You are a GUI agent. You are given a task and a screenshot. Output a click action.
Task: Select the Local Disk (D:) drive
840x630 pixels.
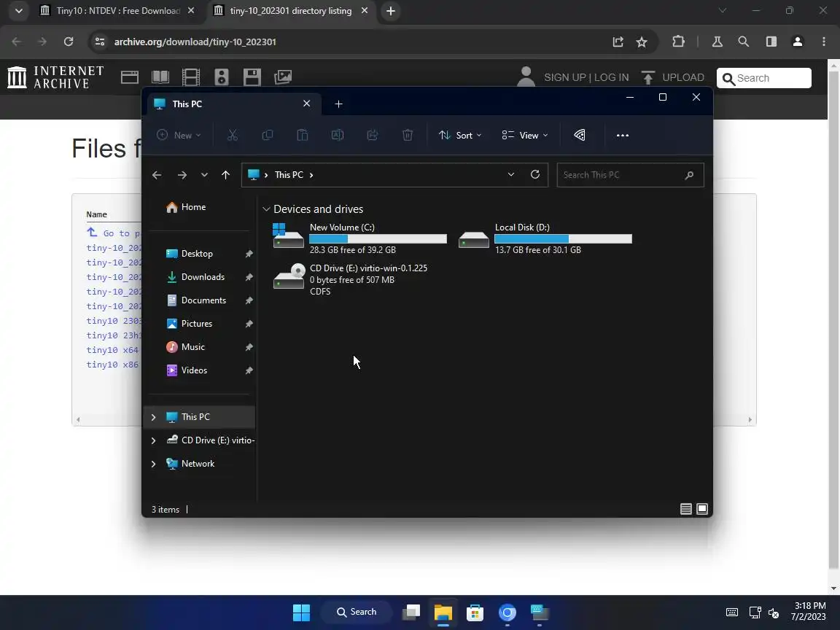pyautogui.click(x=545, y=238)
